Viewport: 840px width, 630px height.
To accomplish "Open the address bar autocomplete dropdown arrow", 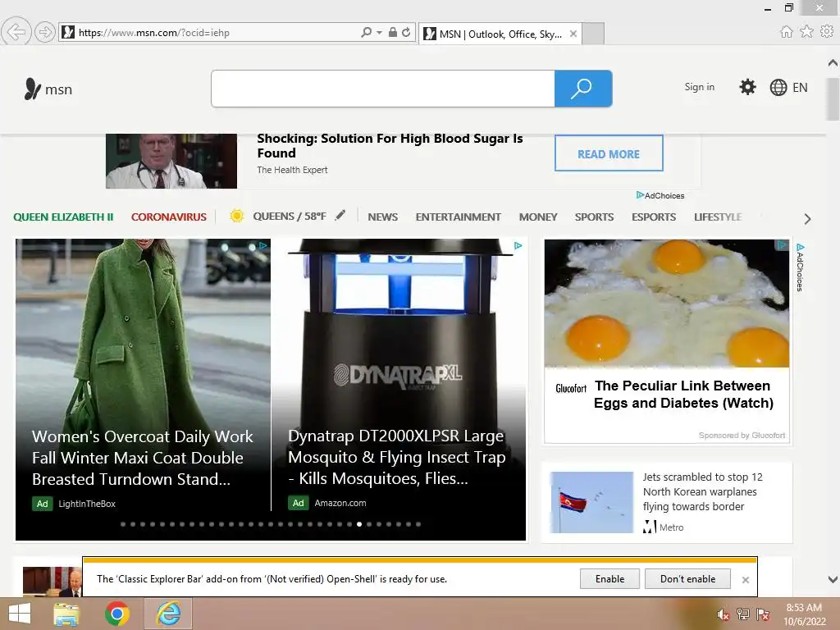I will pos(379,33).
